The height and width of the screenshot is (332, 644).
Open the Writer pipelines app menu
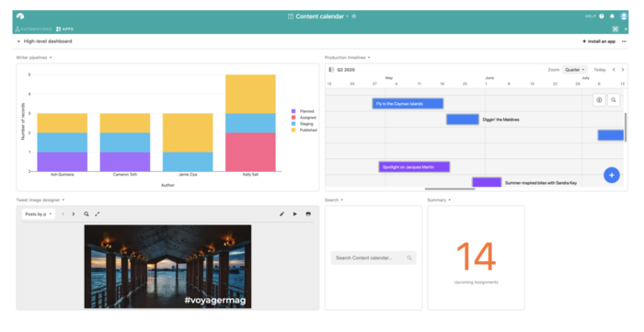(34, 57)
